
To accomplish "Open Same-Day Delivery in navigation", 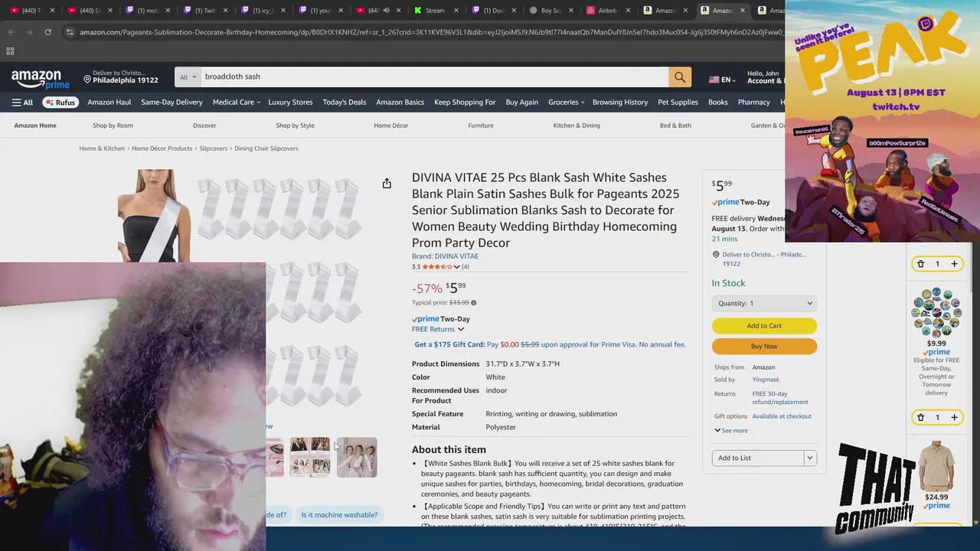I will click(171, 102).
